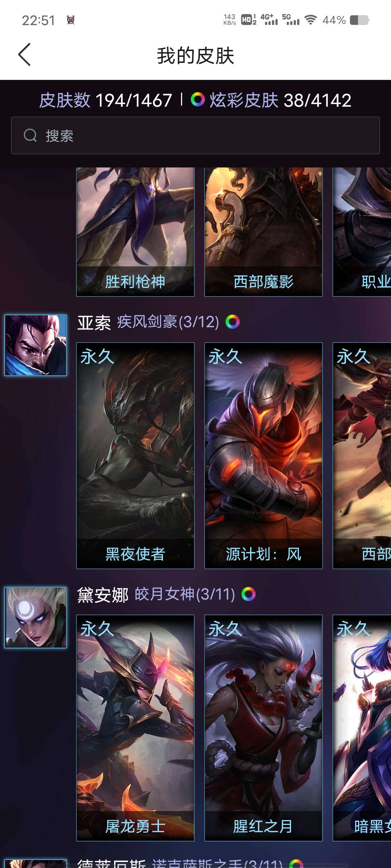
Task: Select the 源计划：风 skin card
Action: click(x=264, y=456)
